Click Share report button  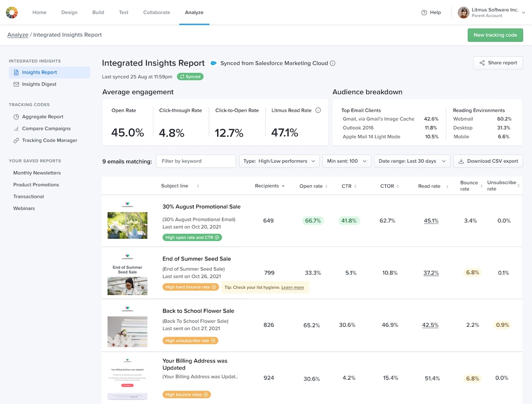[498, 63]
